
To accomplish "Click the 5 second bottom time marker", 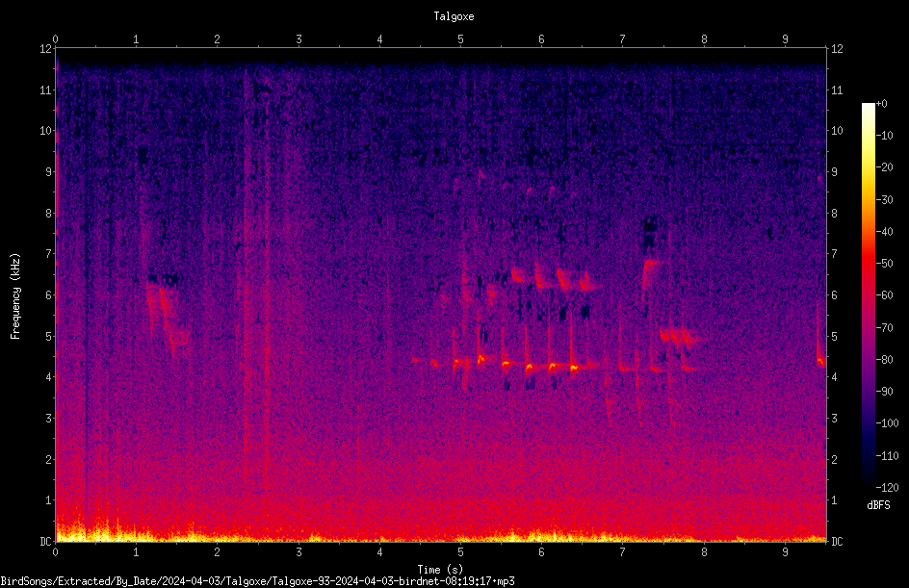I will click(x=461, y=552).
